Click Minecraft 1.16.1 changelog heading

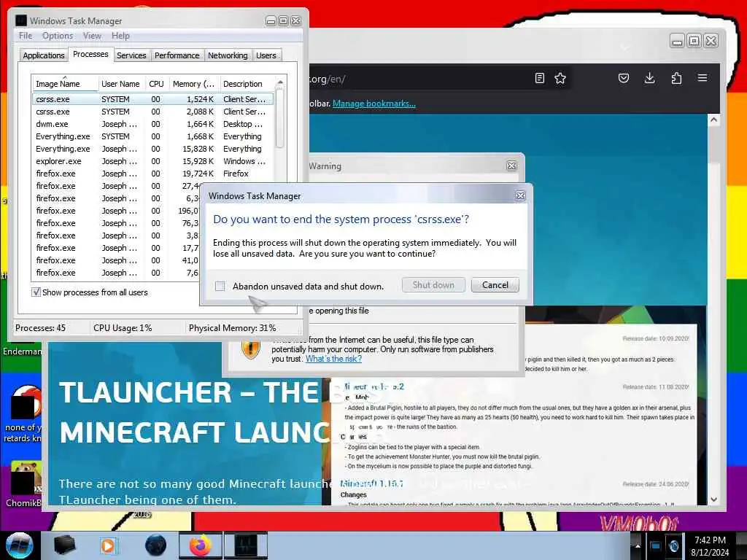click(371, 483)
